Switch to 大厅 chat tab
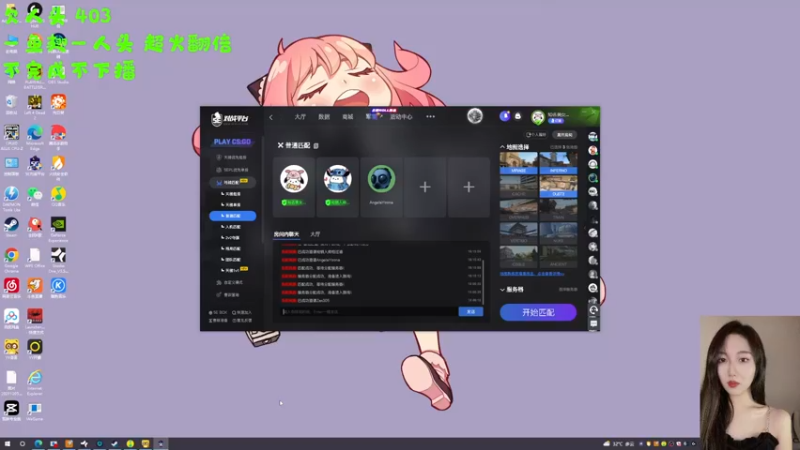The image size is (800, 450). (315, 234)
